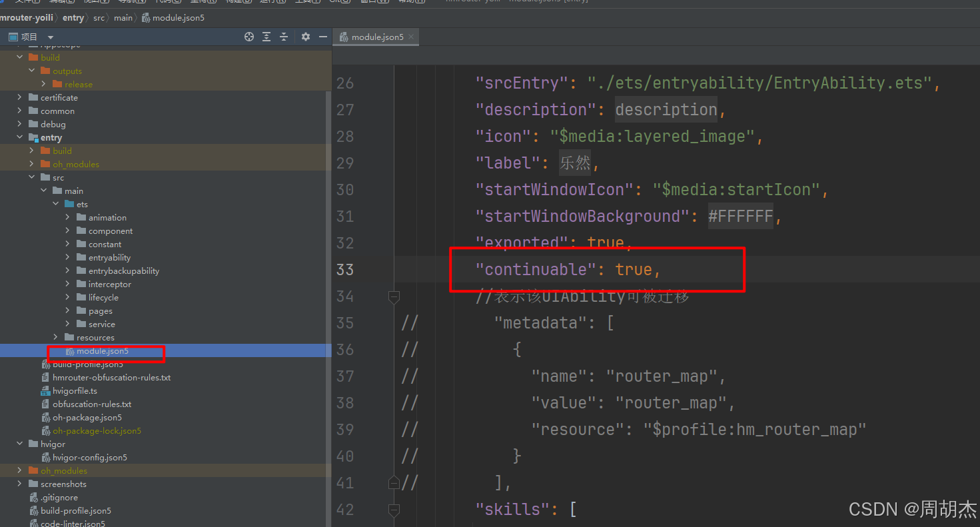Click the select opened file target icon
The height and width of the screenshot is (527, 980).
[249, 37]
